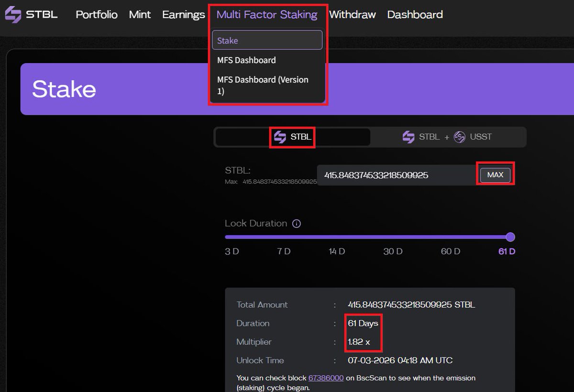
Task: Open the Multi Factor Staking menu
Action: tap(267, 15)
